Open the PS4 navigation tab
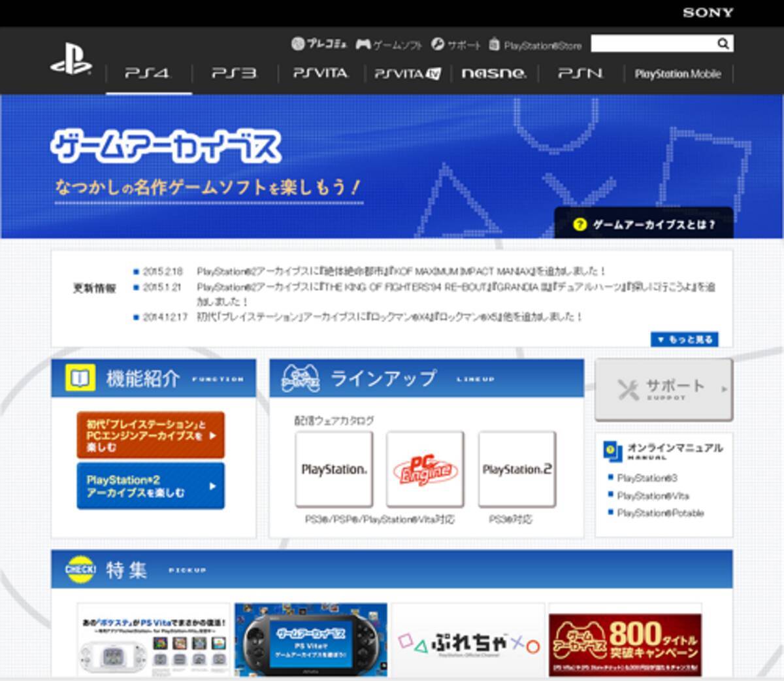The width and height of the screenshot is (784, 681). coord(148,73)
